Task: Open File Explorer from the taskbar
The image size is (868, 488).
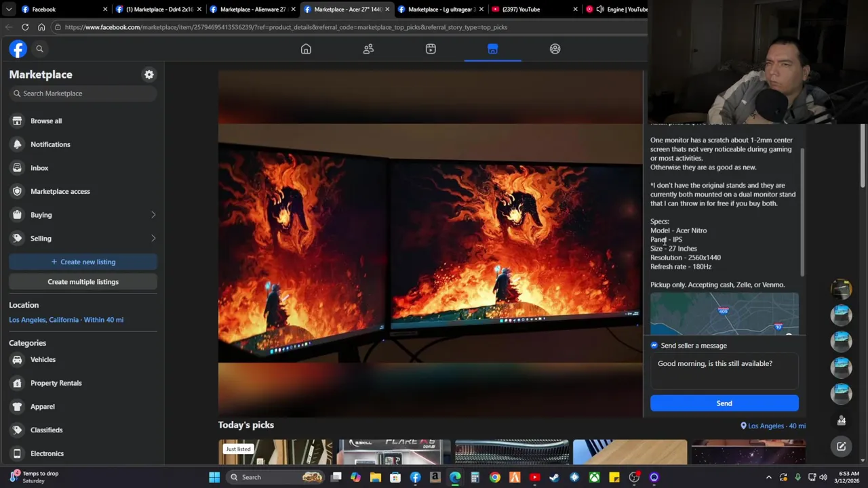Action: [x=376, y=477]
